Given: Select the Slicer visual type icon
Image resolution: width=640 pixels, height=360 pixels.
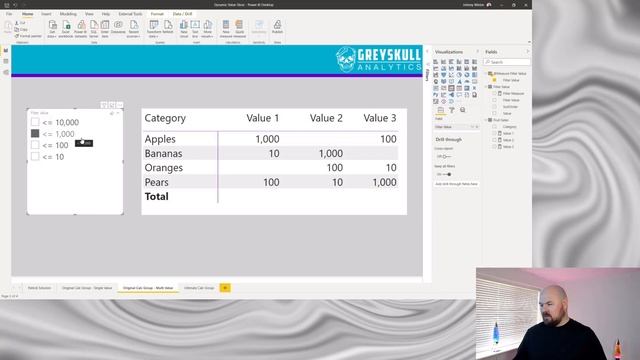Looking at the screenshot, I should click(451, 88).
